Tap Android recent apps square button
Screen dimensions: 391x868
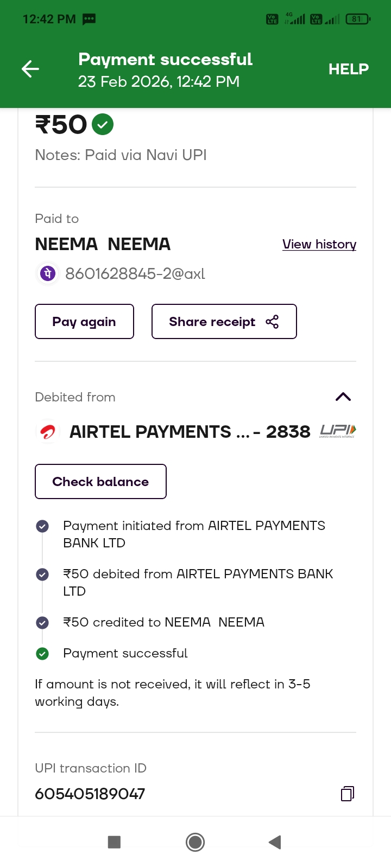click(114, 842)
